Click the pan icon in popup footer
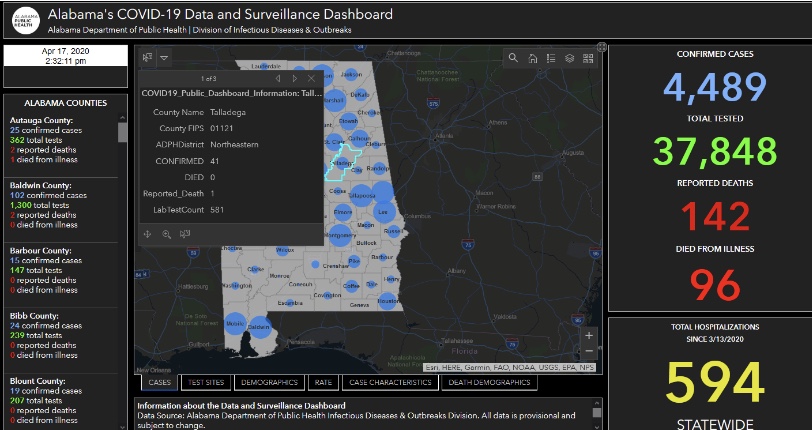Image resolution: width=812 pixels, height=430 pixels. coord(148,234)
